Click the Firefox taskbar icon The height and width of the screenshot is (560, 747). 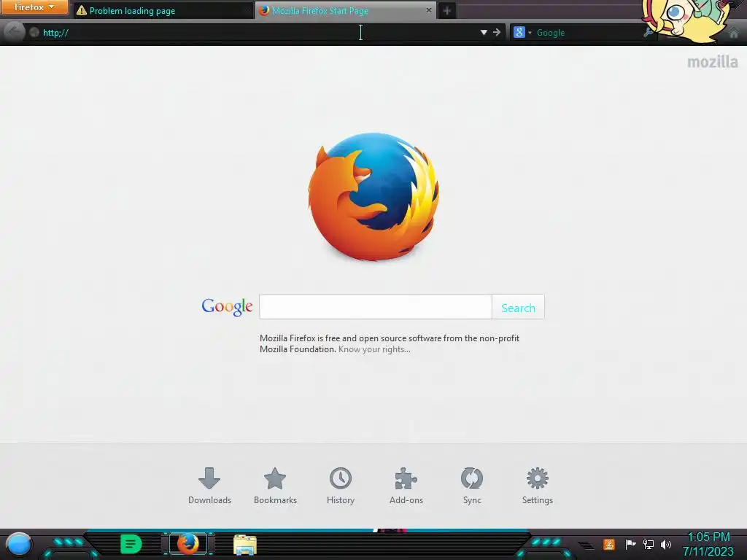188,544
